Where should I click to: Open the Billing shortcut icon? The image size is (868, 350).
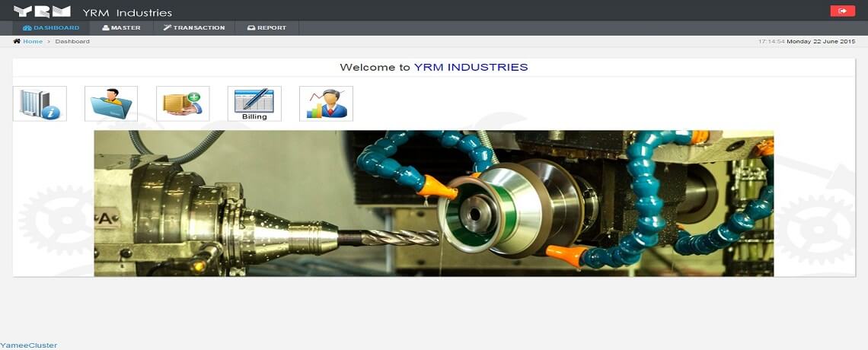point(254,103)
